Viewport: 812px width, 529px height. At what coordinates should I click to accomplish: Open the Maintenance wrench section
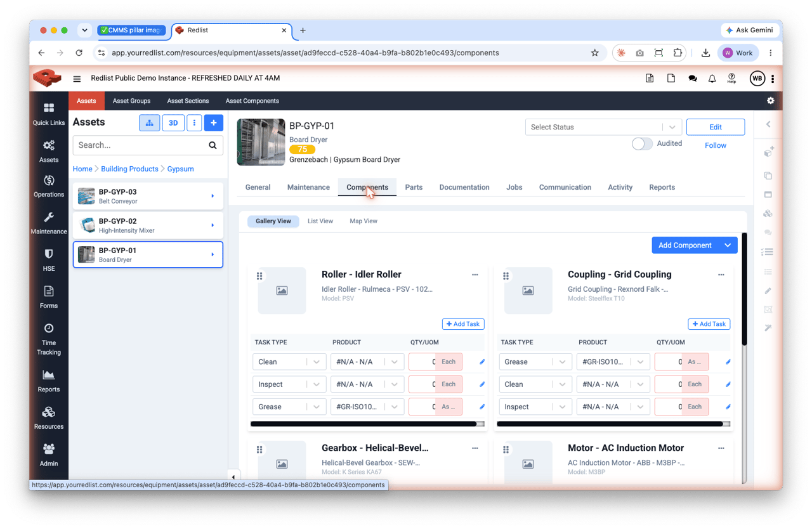tap(49, 223)
